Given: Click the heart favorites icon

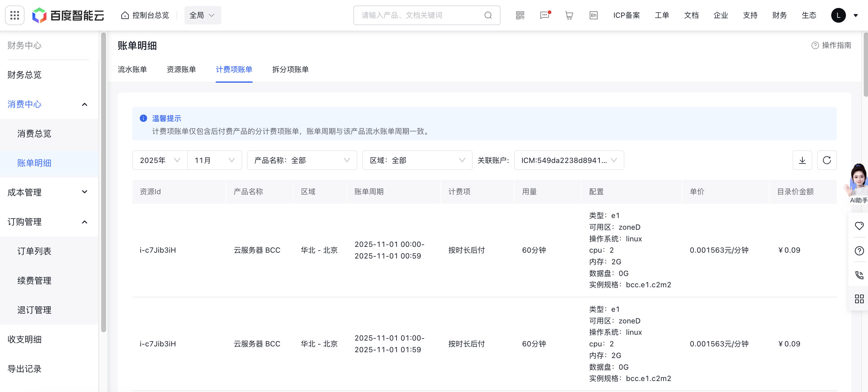Looking at the screenshot, I should point(859,226).
